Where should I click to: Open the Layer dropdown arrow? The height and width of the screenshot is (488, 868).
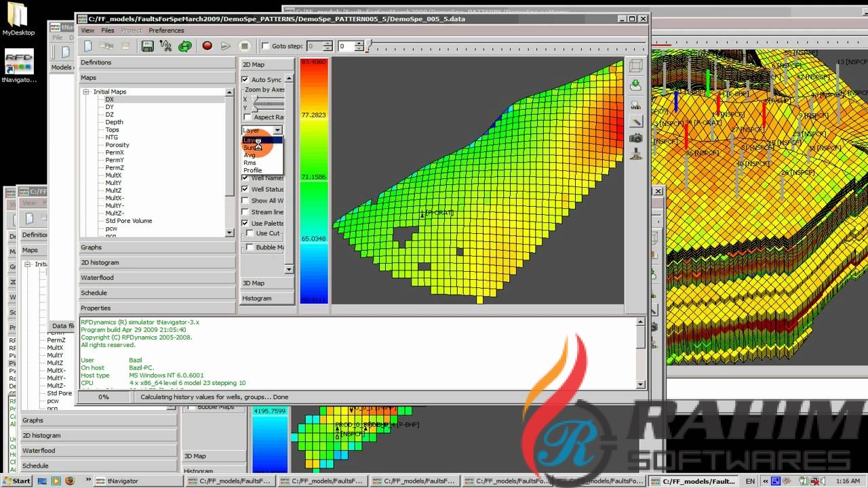[x=277, y=130]
